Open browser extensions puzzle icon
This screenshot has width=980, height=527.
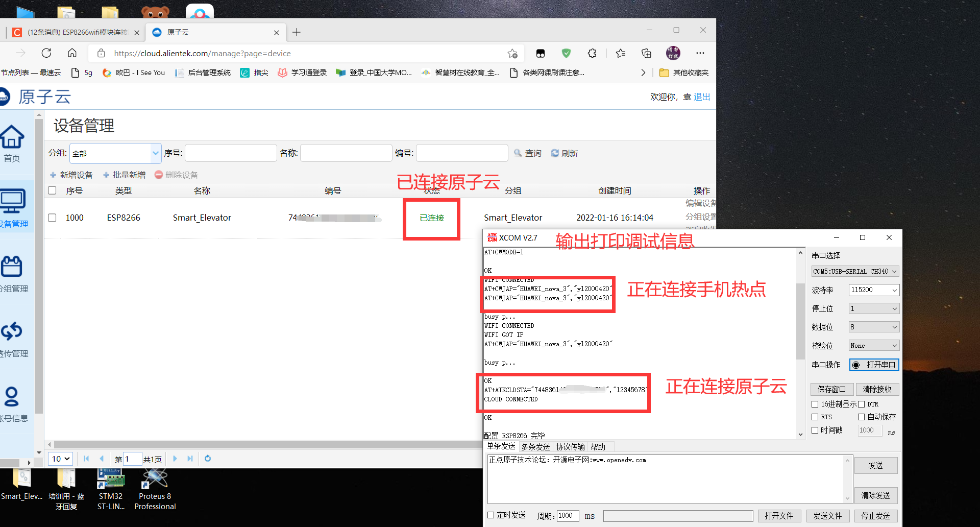point(592,53)
